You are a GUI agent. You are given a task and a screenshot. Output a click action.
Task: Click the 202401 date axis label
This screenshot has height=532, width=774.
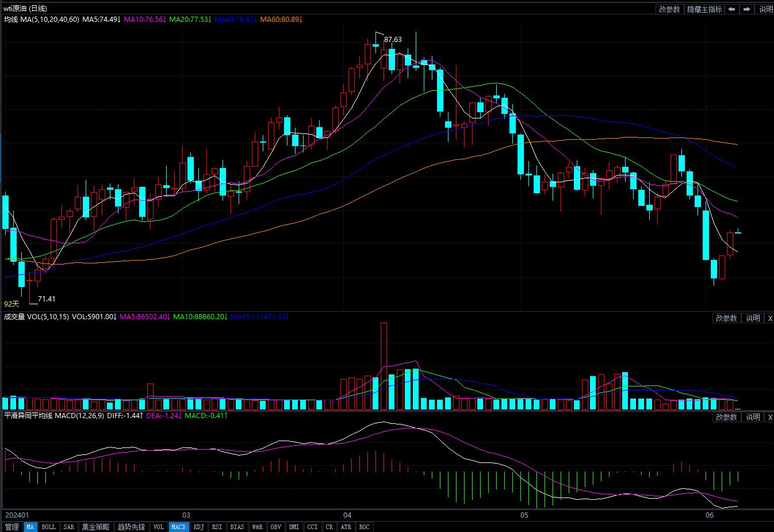pyautogui.click(x=17, y=515)
